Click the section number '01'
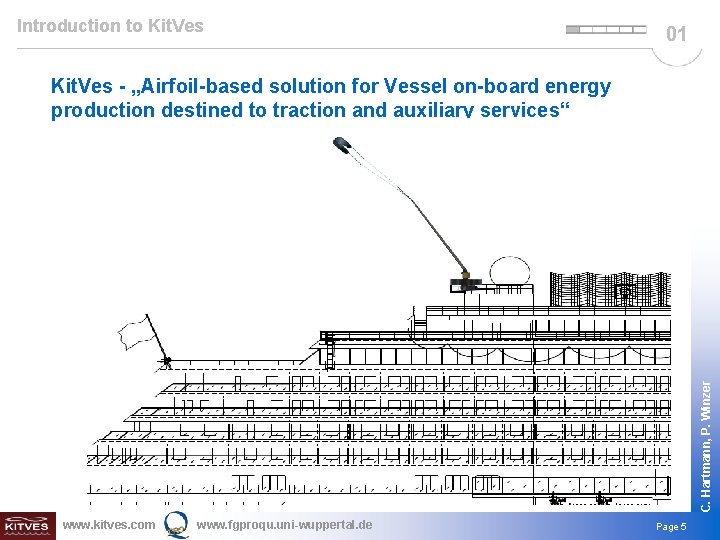Viewport: 720px width, 540px height. tap(676, 34)
